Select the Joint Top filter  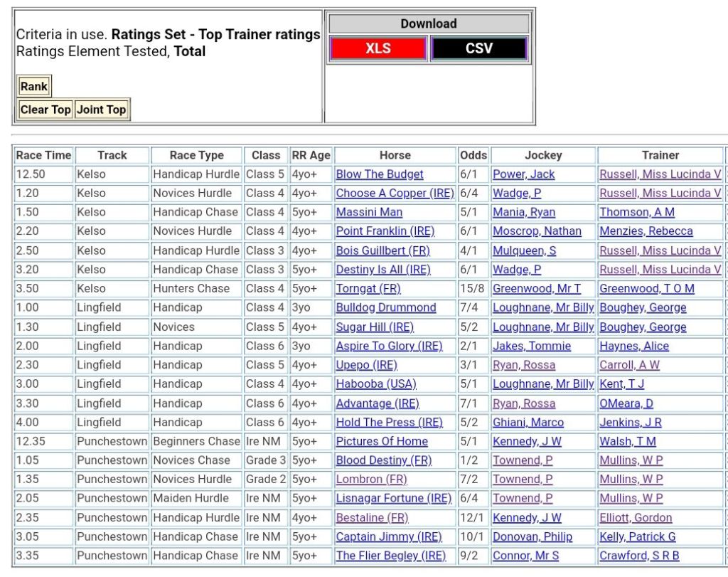coord(102,110)
